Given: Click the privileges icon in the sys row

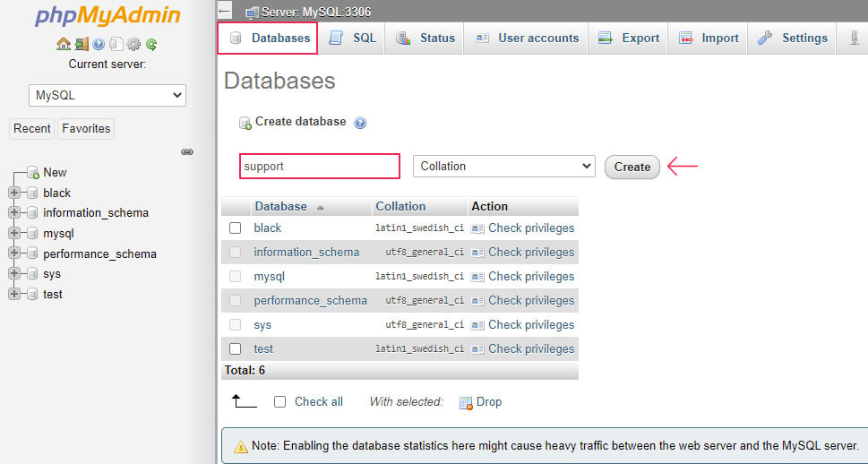Looking at the screenshot, I should tap(477, 325).
